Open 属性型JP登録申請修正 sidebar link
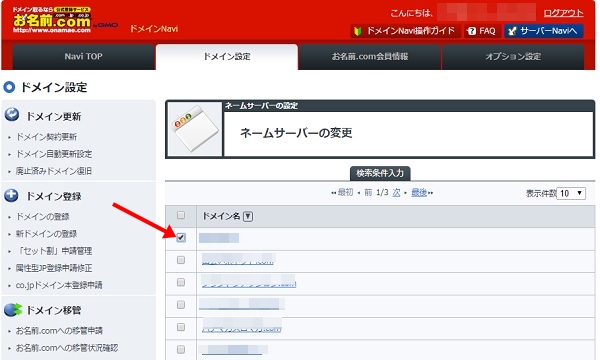The height and width of the screenshot is (360, 600). (54, 268)
